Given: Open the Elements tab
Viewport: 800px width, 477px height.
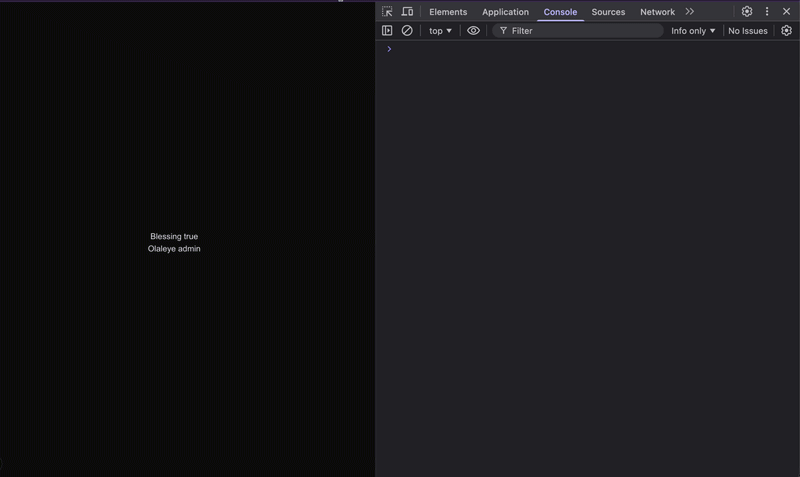Looking at the screenshot, I should tap(448, 12).
